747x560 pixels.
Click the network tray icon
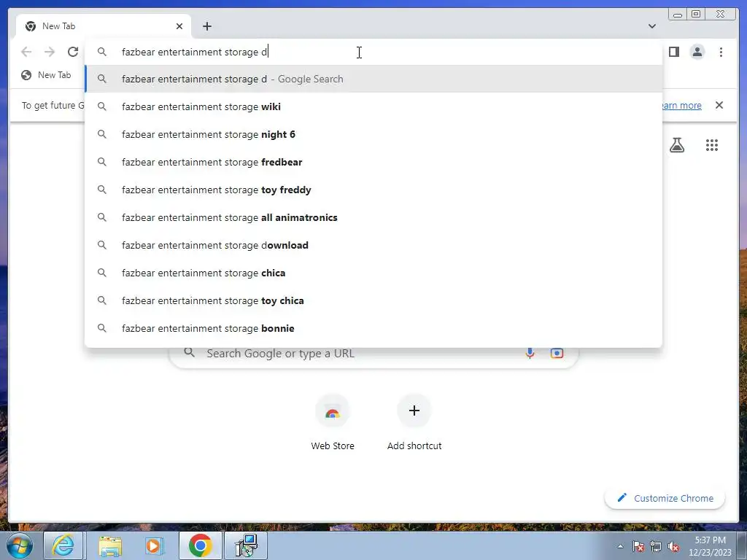tap(656, 546)
